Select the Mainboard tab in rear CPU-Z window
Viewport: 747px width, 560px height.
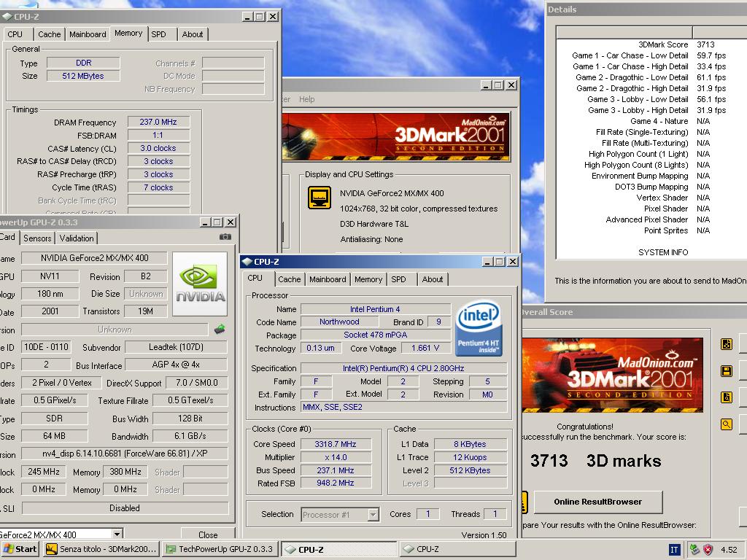(88, 34)
